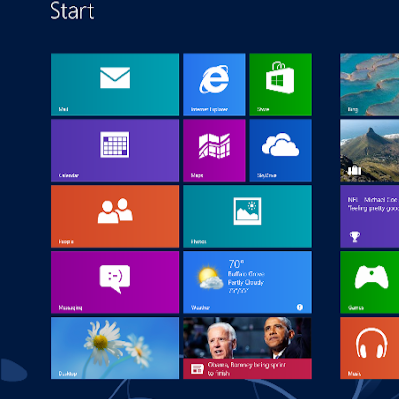The height and width of the screenshot is (399, 399).
Task: Click the news headline 'Obama, Romney begin sprint to finish'
Action: click(247, 369)
